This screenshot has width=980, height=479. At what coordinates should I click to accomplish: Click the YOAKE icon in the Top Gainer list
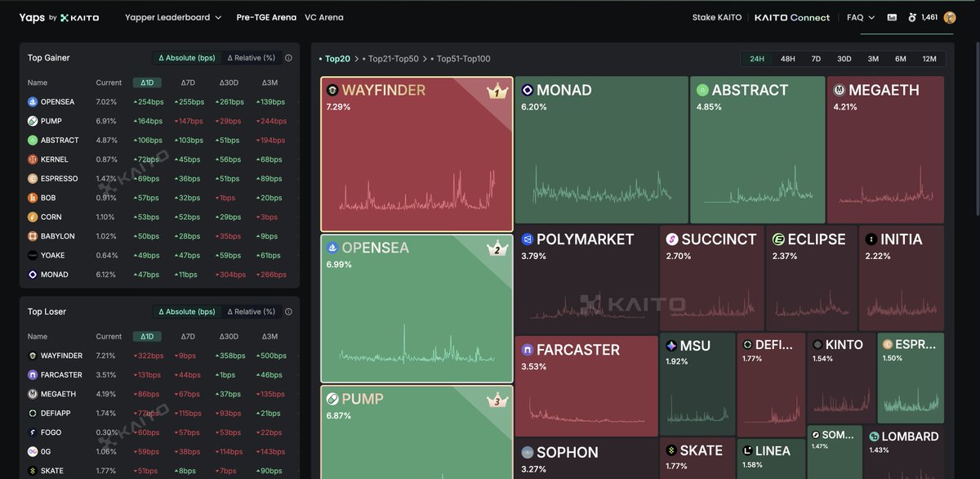[x=33, y=255]
